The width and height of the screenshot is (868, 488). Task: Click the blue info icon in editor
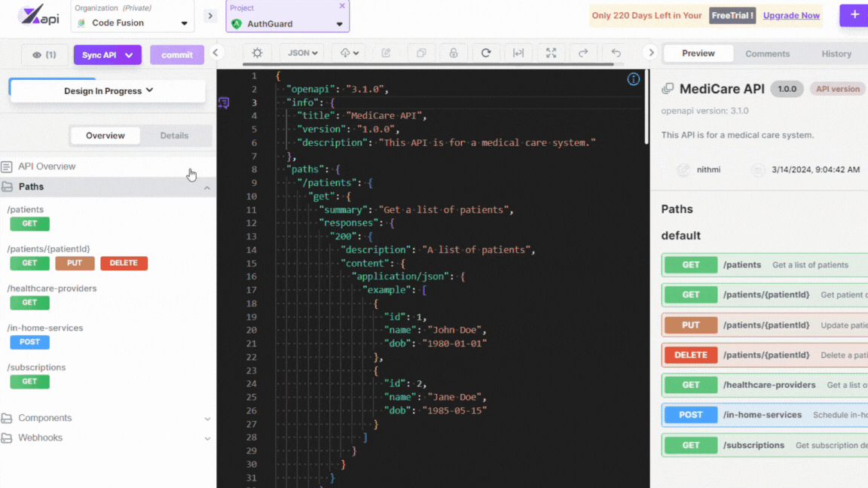pos(634,79)
